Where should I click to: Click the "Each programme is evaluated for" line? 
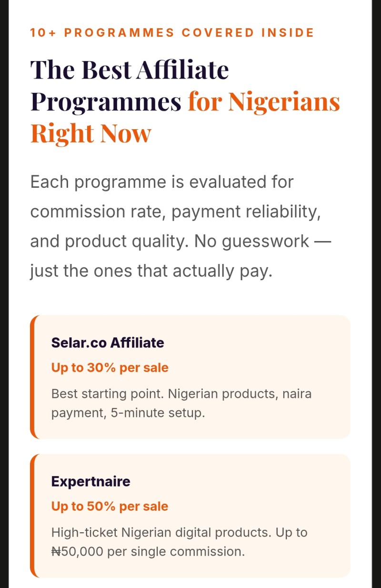tap(162, 182)
